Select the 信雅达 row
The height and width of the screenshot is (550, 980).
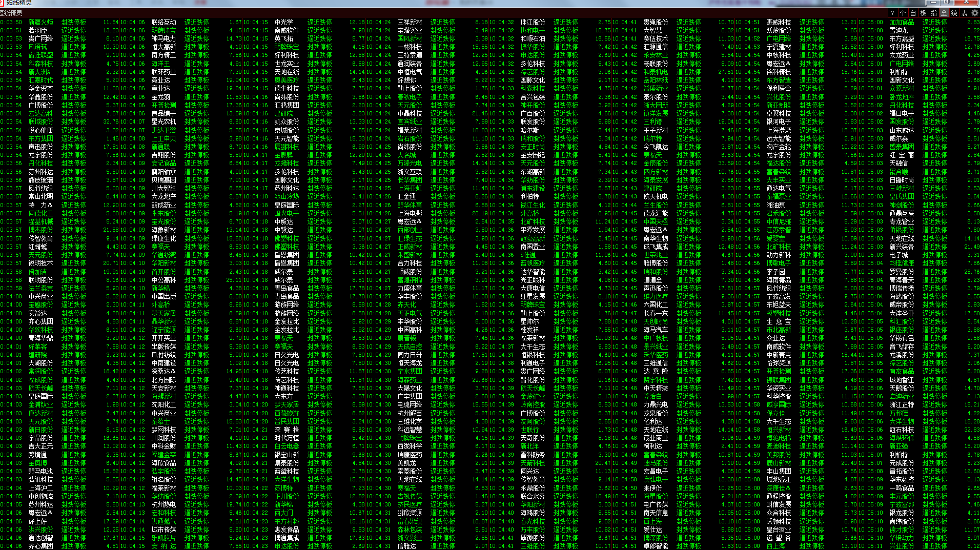point(406,546)
